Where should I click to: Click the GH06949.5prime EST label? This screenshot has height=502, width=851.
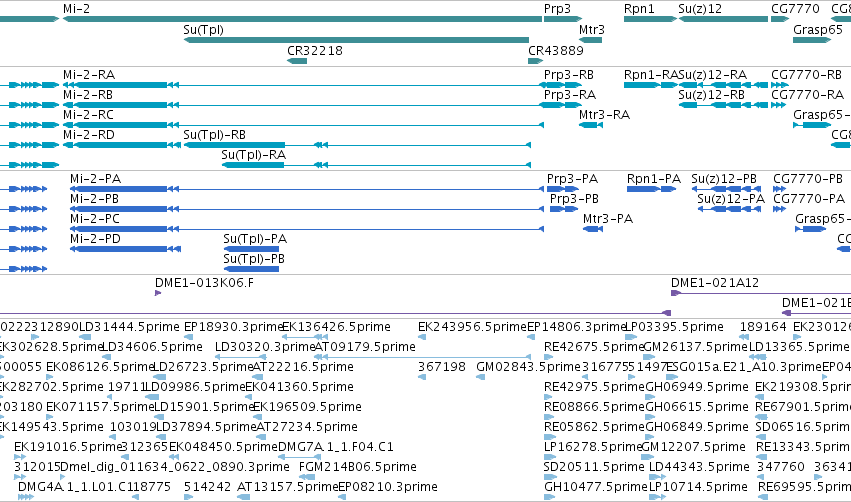(697, 387)
